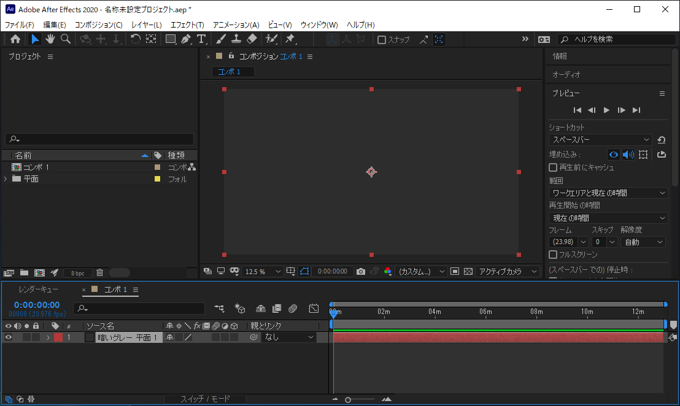Toggle include audio speaker in Preview panel
Viewport: 680px width, 406px height.
click(x=628, y=154)
